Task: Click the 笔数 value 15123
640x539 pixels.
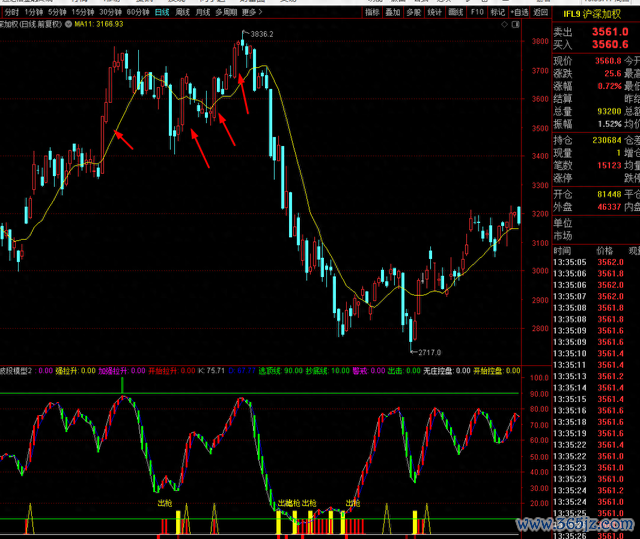Action: pyautogui.click(x=609, y=166)
